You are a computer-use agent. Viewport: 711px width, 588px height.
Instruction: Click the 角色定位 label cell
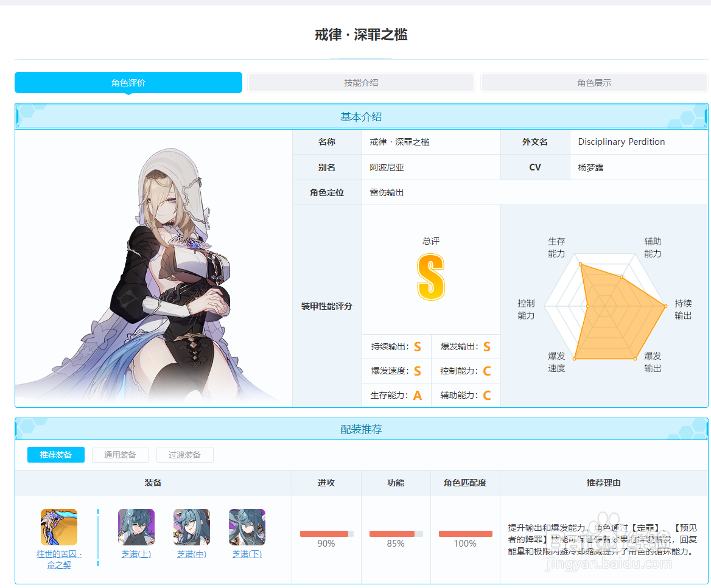327,193
